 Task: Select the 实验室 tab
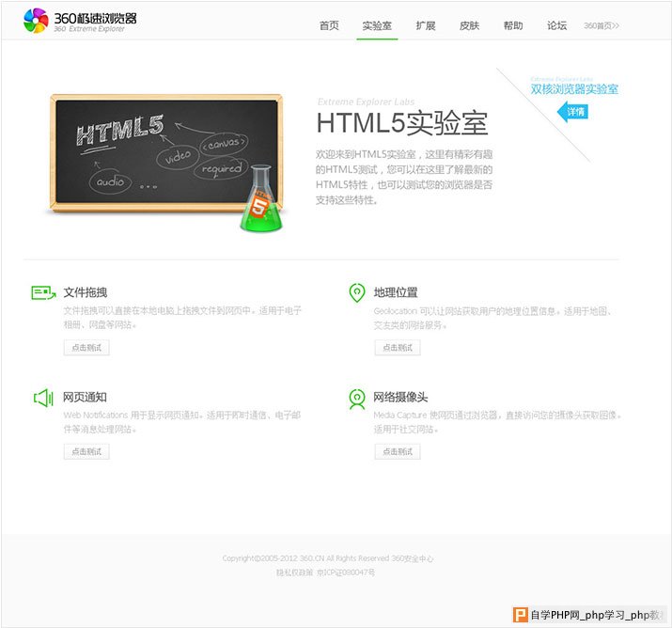point(377,25)
